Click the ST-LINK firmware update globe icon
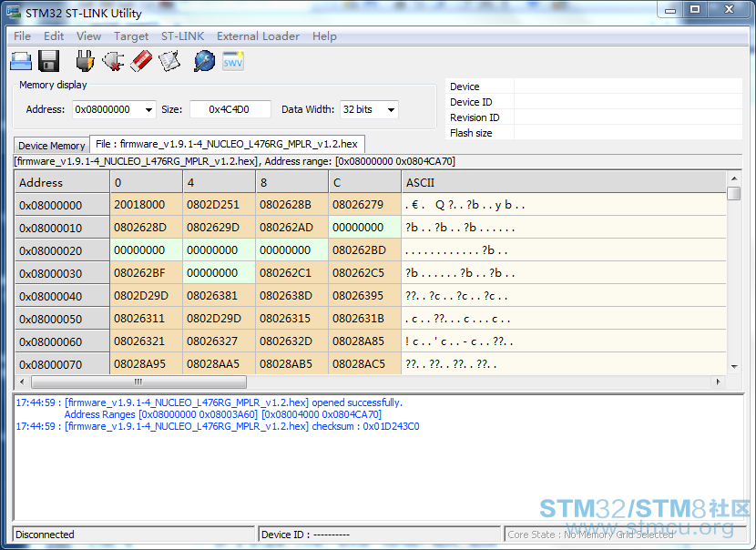The image size is (756, 550). [x=204, y=61]
